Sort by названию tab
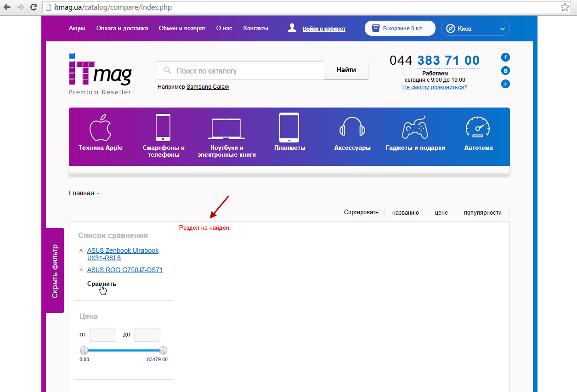Viewport: 577px width, 392px height. (x=405, y=213)
